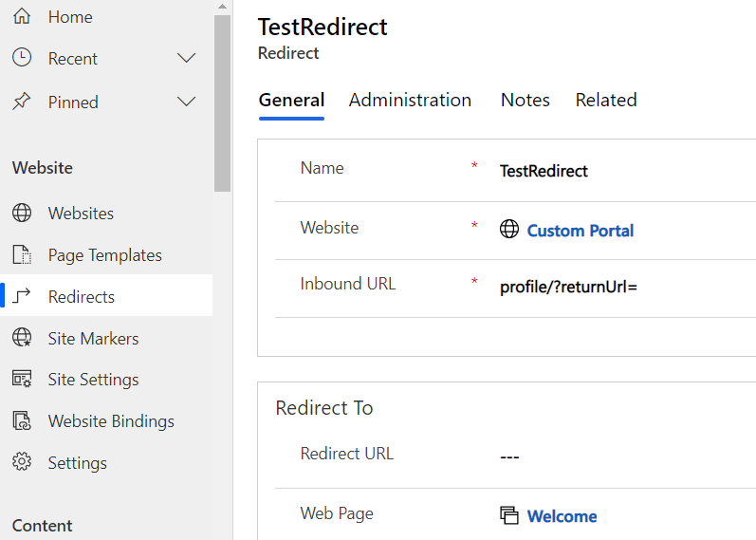Open the Welcome web page link
The width and height of the screenshot is (756, 540).
click(x=562, y=516)
